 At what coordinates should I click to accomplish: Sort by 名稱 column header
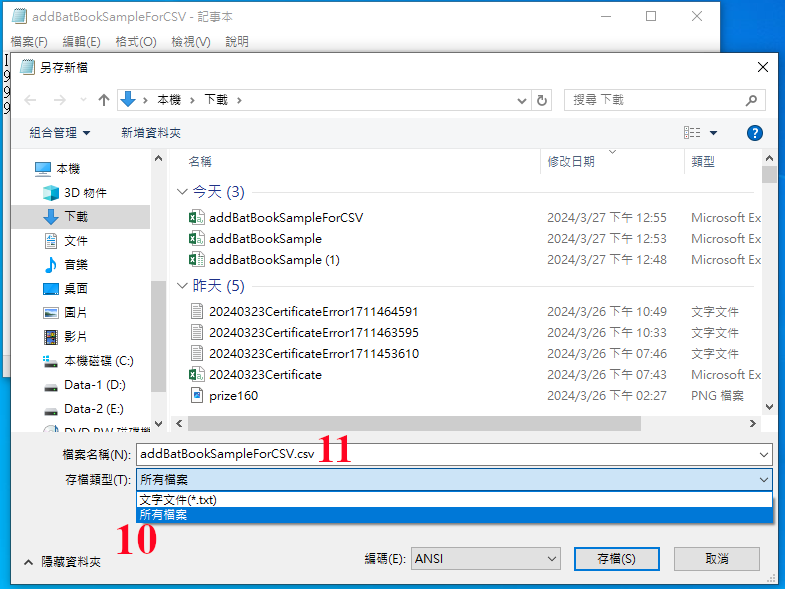[200, 161]
